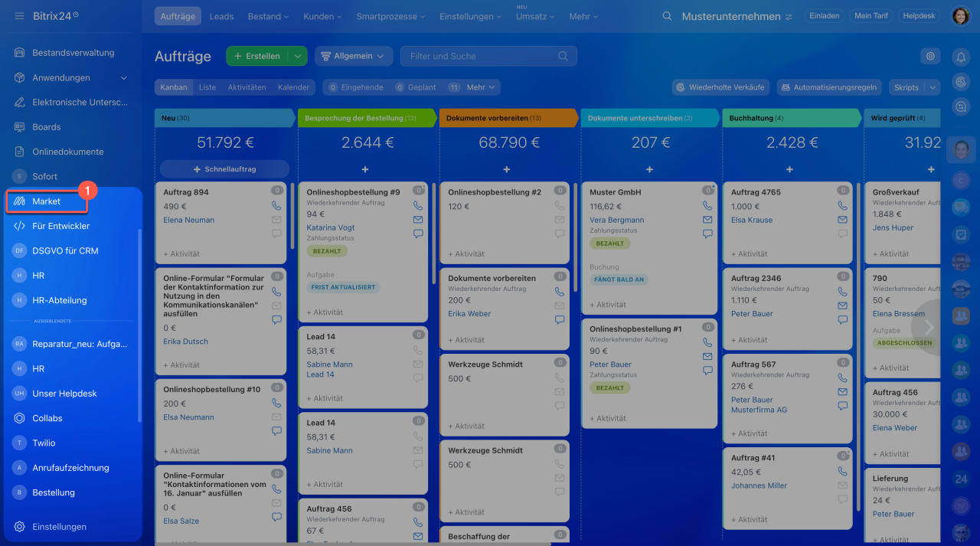Click plus icon in Dokumente unterschreiben column

point(649,169)
